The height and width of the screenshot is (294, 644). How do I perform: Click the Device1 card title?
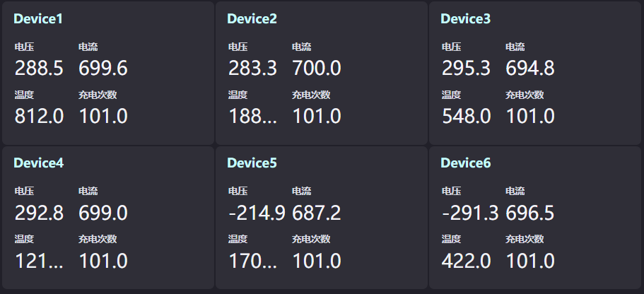pyautogui.click(x=38, y=19)
